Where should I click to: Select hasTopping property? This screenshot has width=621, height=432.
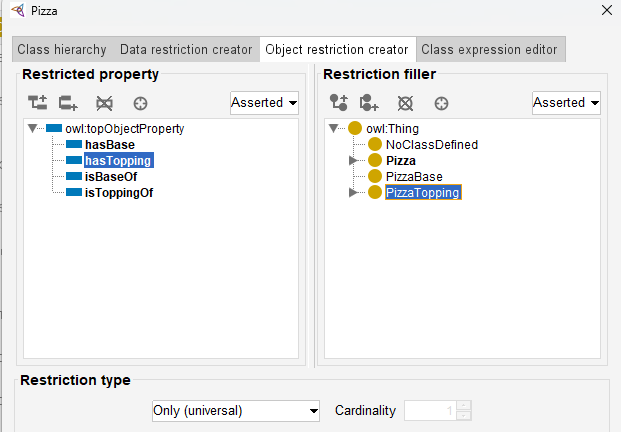pos(118,160)
